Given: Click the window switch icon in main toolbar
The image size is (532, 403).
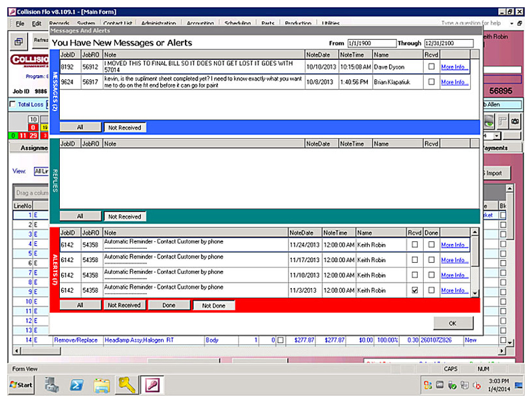Looking at the screenshot, I should (x=19, y=42).
